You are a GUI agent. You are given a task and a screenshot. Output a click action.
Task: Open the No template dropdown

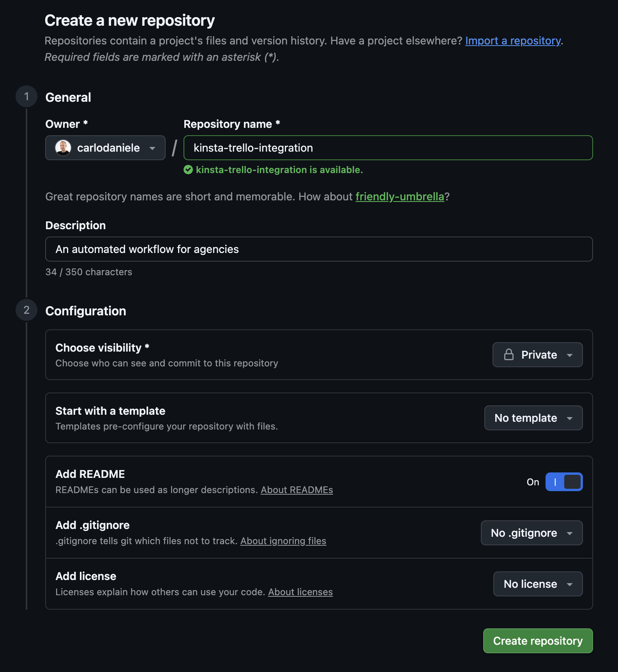coord(533,417)
